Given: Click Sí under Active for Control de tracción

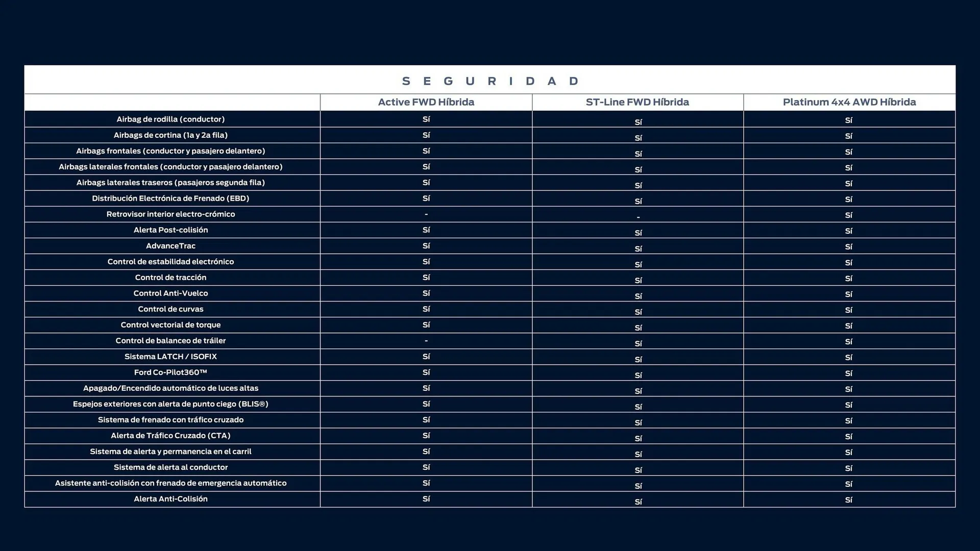Looking at the screenshot, I should pyautogui.click(x=426, y=277).
